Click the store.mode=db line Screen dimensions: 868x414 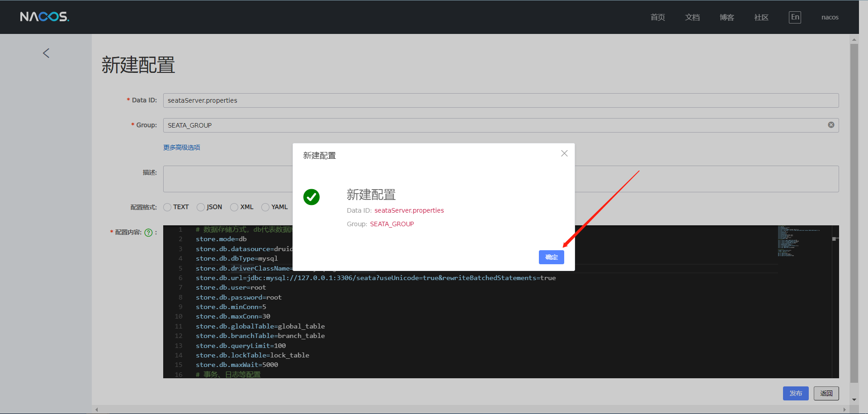click(221, 239)
